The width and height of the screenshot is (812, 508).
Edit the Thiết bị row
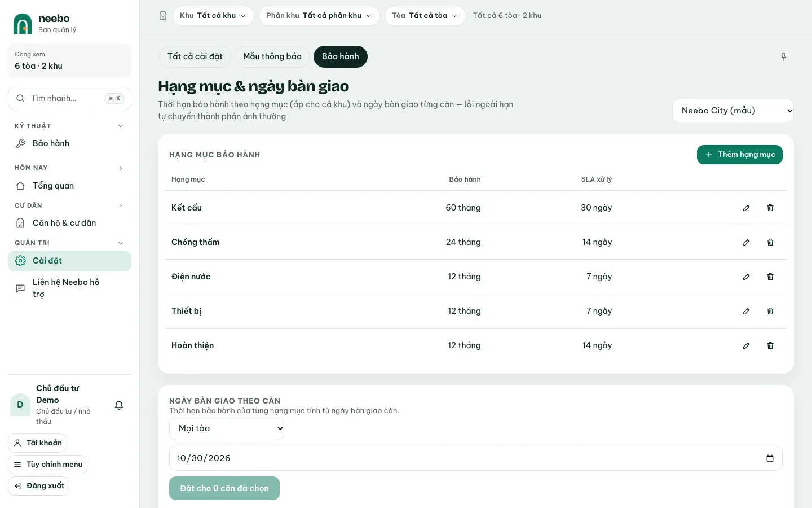pos(746,311)
